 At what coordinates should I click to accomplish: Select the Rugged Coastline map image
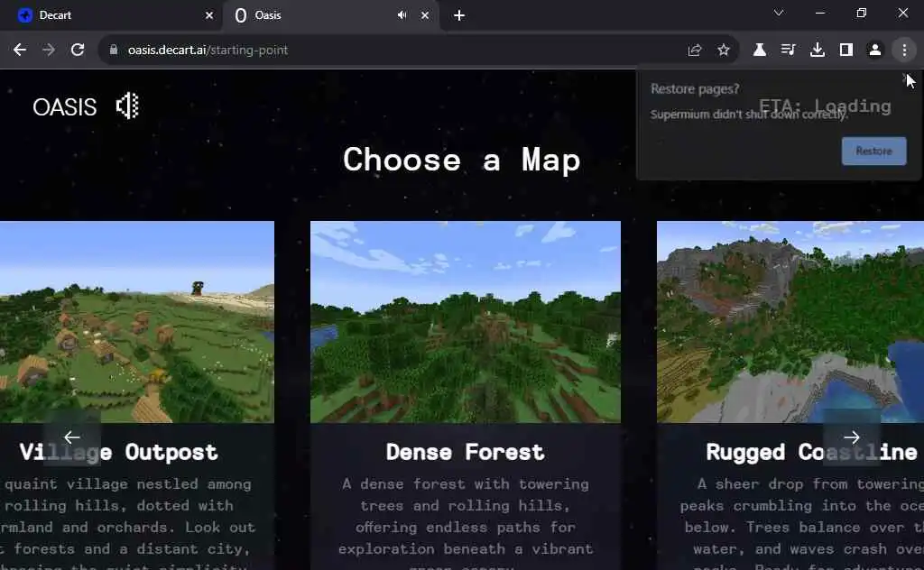(790, 321)
